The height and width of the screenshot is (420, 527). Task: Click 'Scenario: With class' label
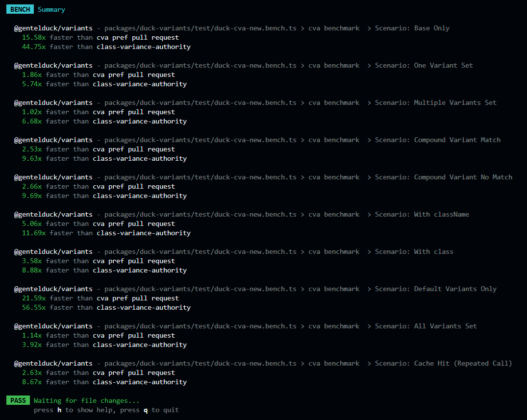pyautogui.click(x=414, y=252)
